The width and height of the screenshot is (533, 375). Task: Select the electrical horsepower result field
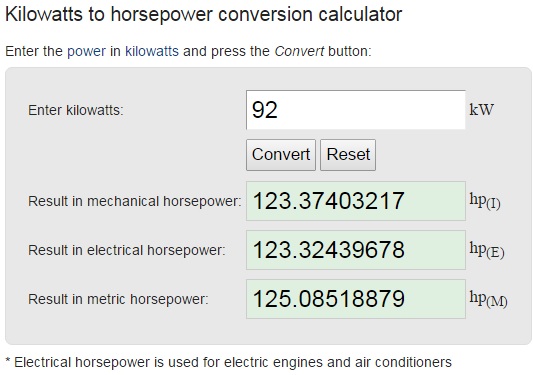[356, 250]
